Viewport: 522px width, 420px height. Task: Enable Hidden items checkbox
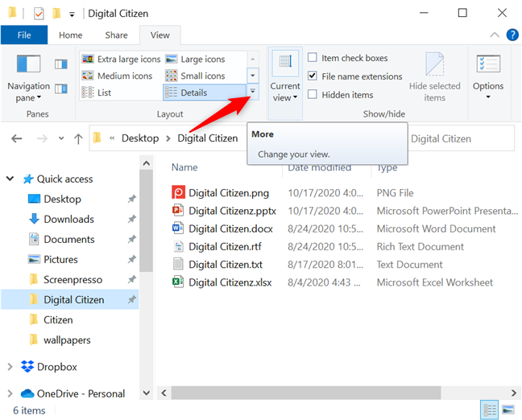[x=313, y=94]
